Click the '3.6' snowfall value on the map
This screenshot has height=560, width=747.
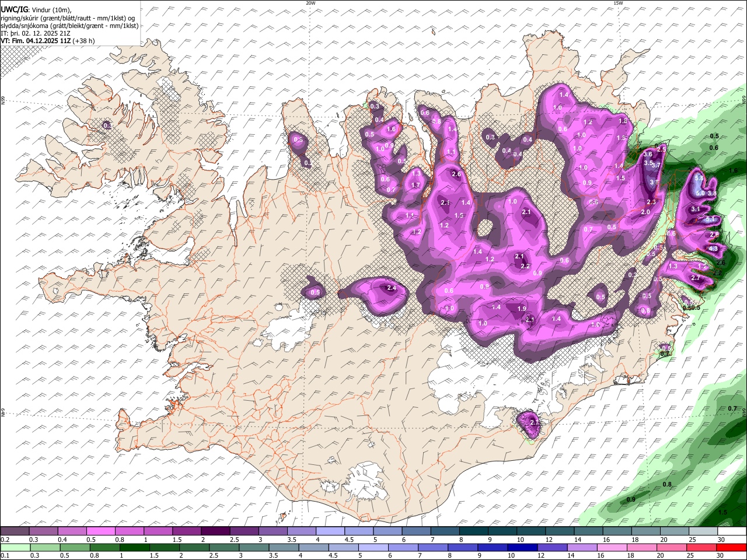(648, 155)
